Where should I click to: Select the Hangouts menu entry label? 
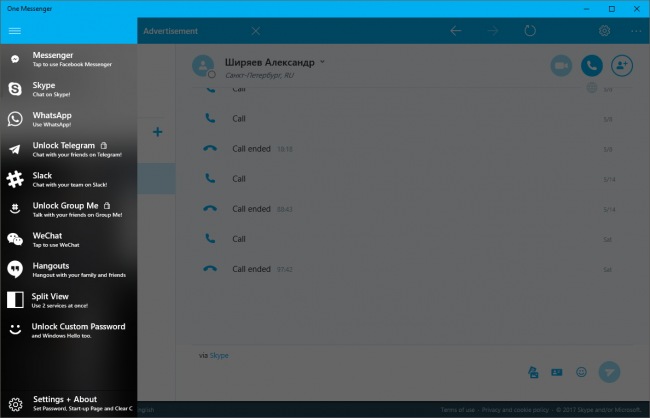51,266
